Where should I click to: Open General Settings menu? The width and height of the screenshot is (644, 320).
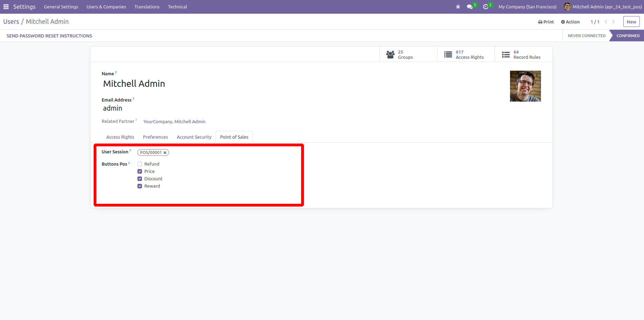point(61,7)
